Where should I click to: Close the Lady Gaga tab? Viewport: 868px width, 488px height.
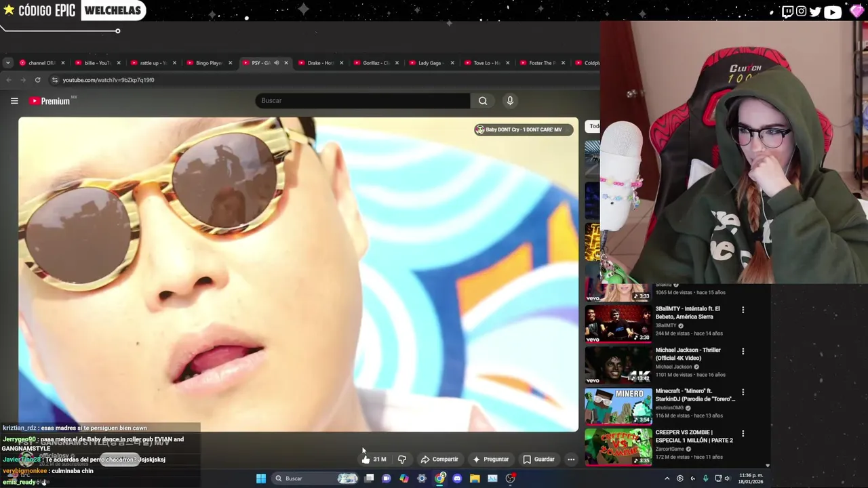click(x=452, y=63)
